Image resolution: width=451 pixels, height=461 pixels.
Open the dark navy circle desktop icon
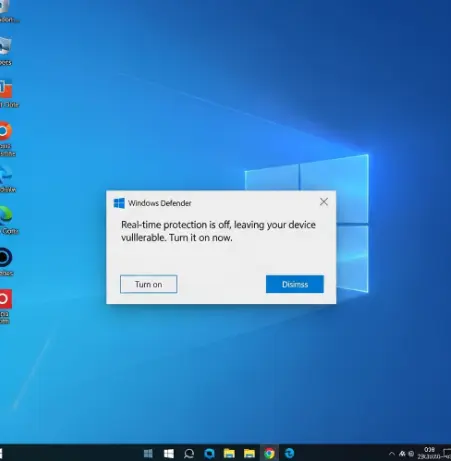coord(5,257)
